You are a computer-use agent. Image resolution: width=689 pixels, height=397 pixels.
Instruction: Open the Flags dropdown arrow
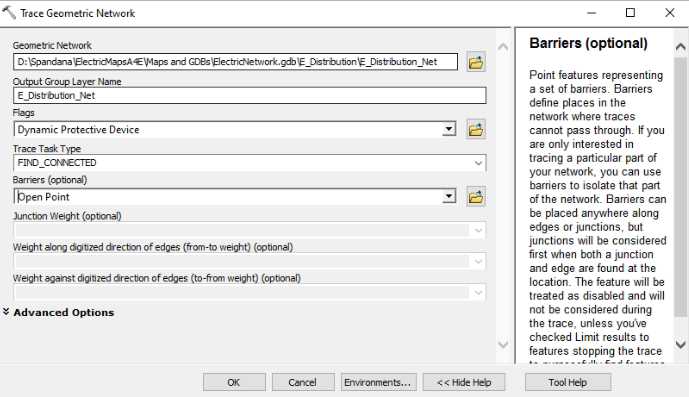coord(448,129)
